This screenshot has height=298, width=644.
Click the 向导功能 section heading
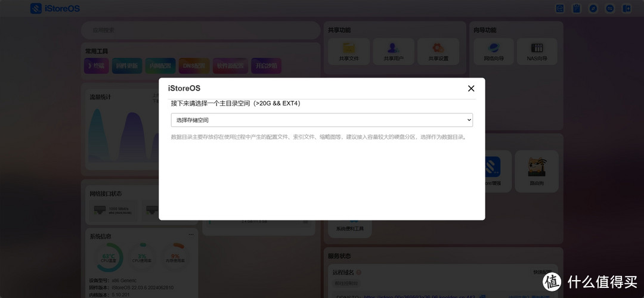point(485,30)
